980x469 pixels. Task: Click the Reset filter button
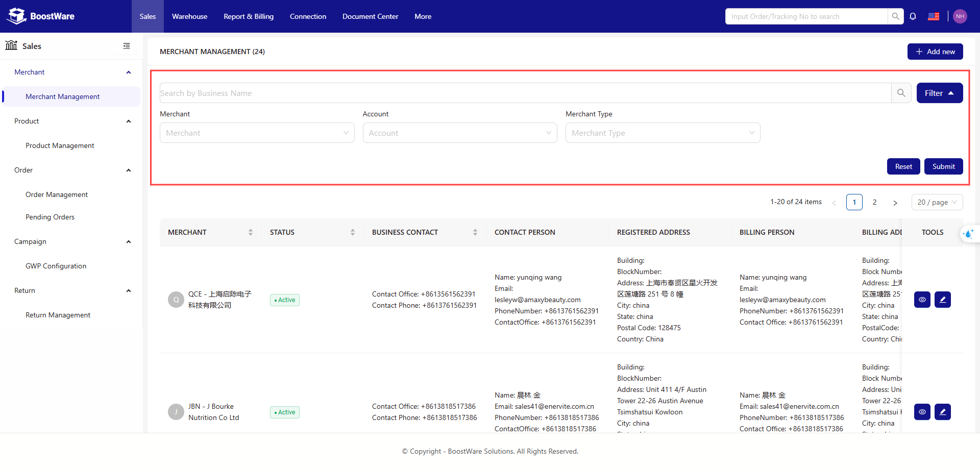click(x=903, y=166)
